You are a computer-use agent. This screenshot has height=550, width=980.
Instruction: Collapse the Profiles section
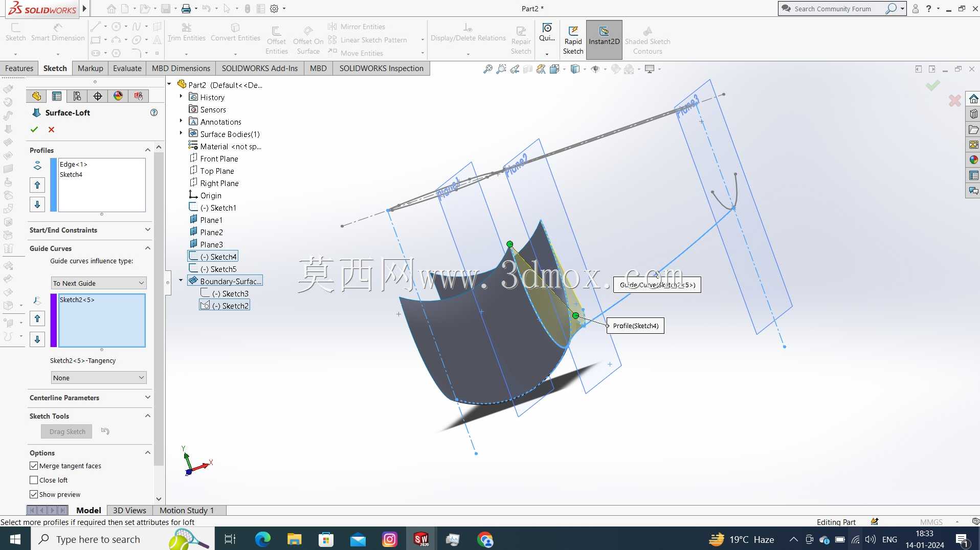(x=148, y=150)
